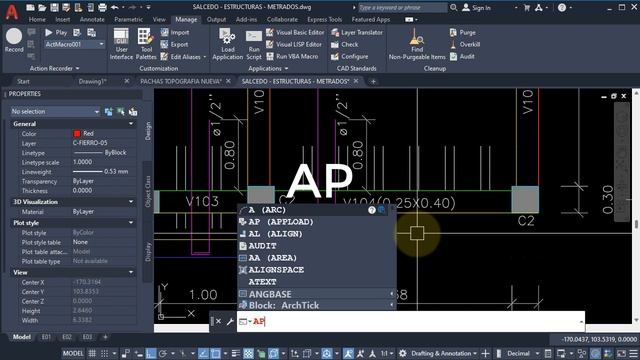Screen dimensions: 640x360
Task: Toggle MODEL space button in status bar
Action: tap(73, 353)
